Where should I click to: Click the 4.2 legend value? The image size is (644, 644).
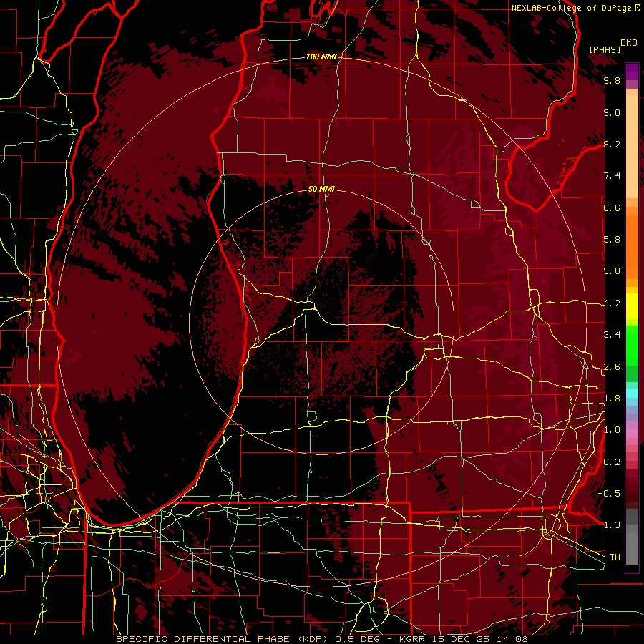612,303
